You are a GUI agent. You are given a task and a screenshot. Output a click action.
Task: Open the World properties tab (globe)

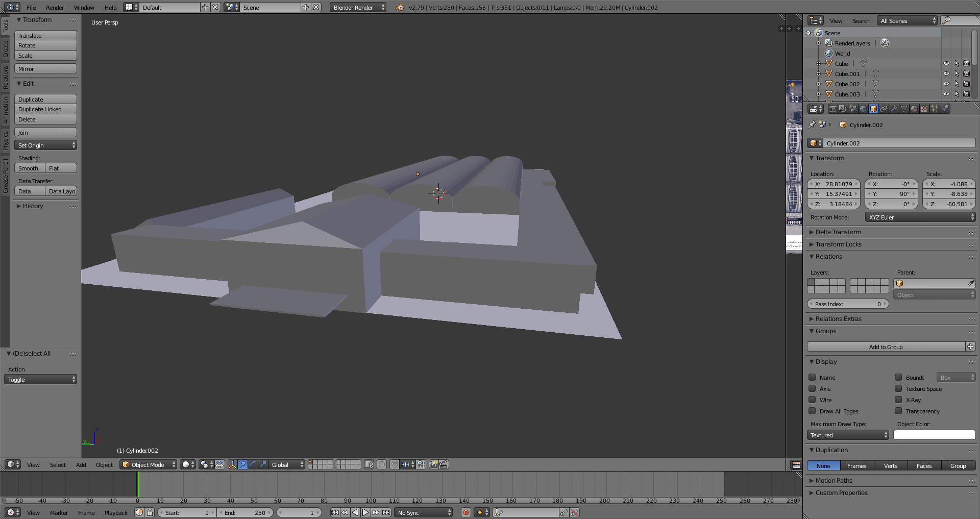pos(863,109)
